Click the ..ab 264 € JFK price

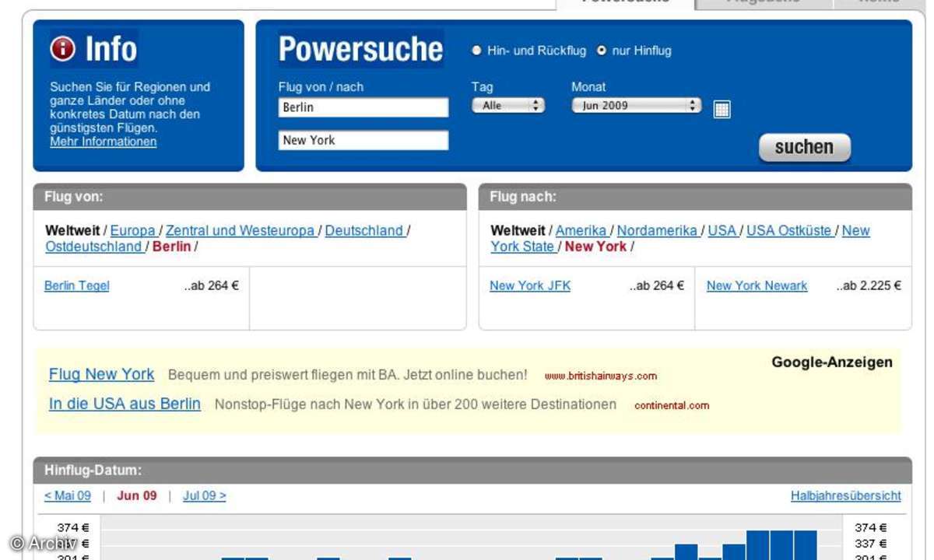click(656, 285)
